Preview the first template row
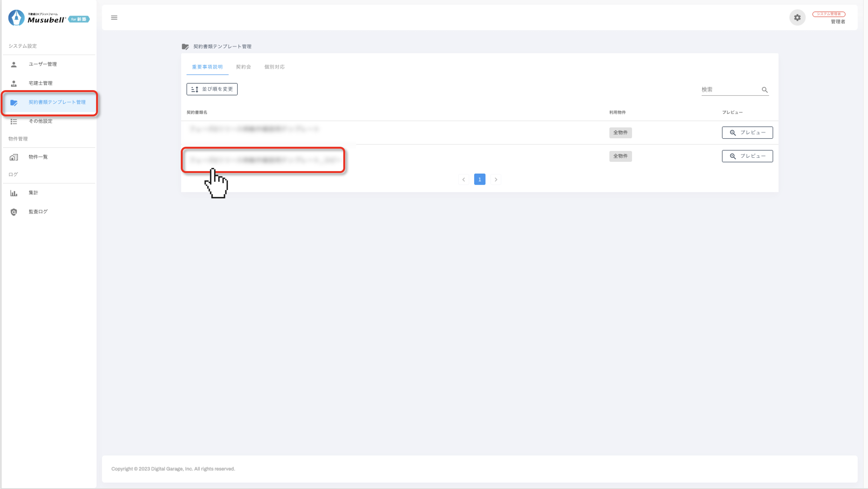Screen dimensions: 868x489 pos(747,133)
